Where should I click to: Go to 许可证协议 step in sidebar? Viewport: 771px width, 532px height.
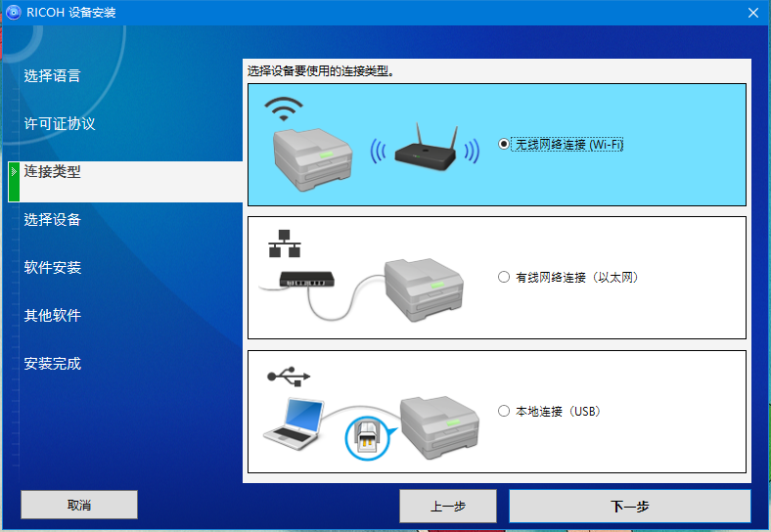[x=60, y=123]
